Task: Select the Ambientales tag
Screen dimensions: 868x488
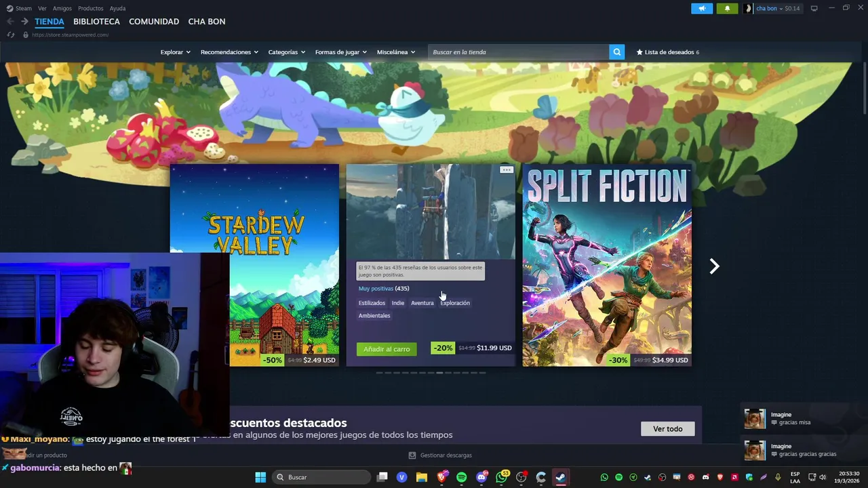Action: (x=374, y=316)
